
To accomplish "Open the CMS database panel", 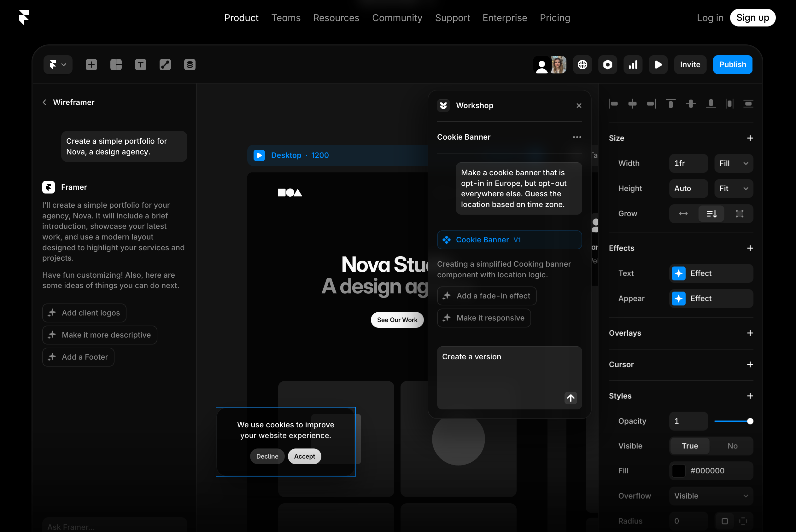I will [x=190, y=65].
